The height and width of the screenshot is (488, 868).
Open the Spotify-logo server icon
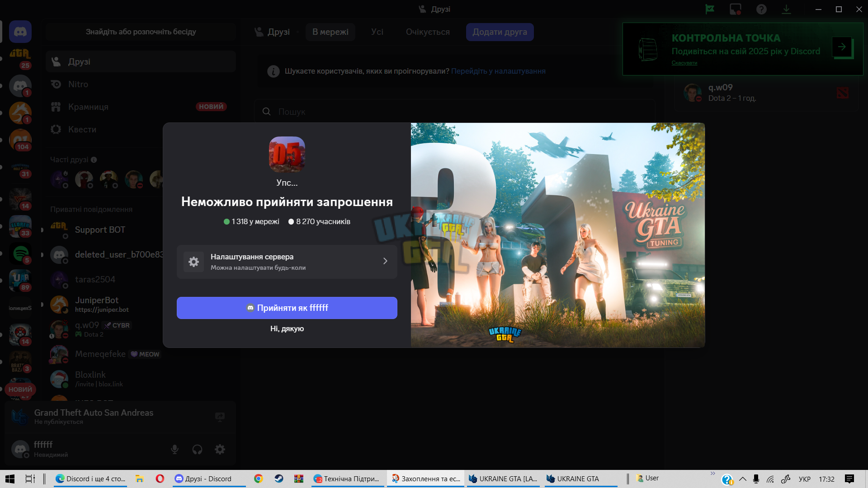point(20,253)
